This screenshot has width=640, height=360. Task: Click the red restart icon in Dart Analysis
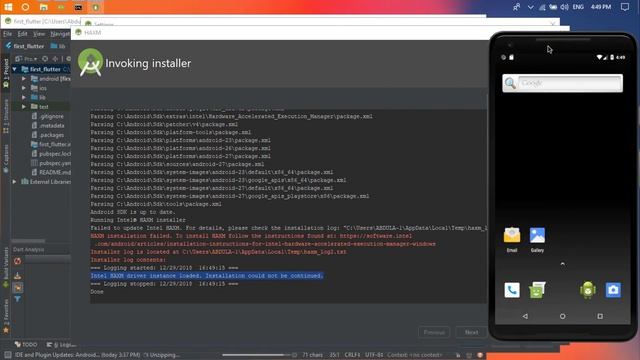coord(18,261)
